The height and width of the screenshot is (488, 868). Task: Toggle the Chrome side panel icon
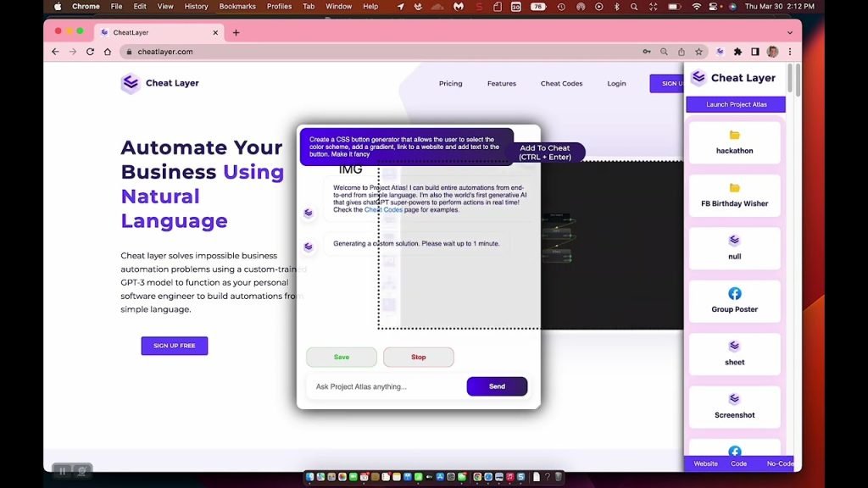point(755,52)
